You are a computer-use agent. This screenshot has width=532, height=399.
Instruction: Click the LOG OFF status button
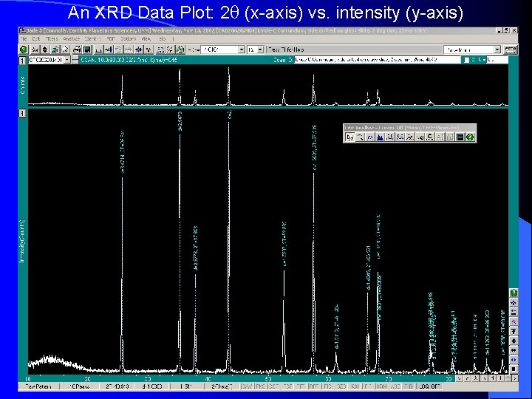430,386
